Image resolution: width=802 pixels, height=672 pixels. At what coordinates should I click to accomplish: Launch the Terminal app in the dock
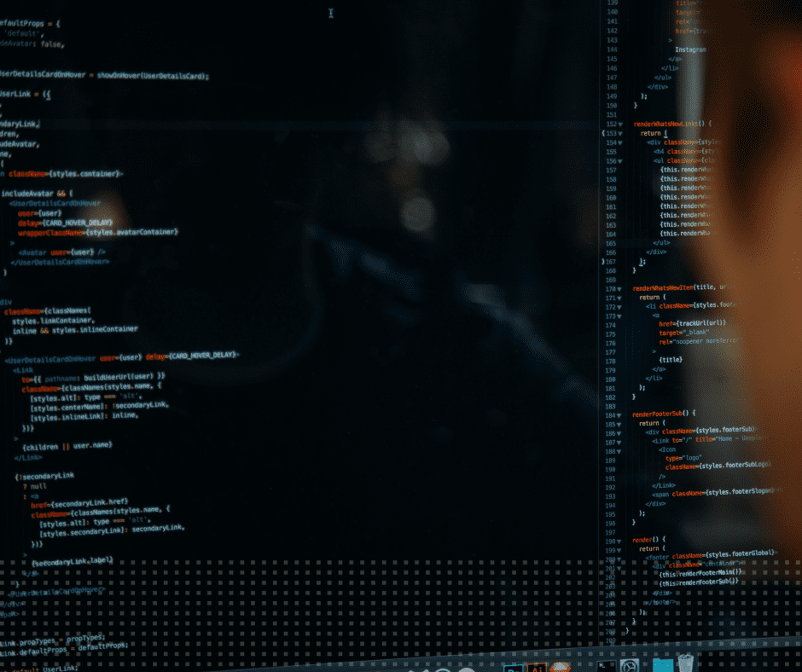tap(606, 666)
